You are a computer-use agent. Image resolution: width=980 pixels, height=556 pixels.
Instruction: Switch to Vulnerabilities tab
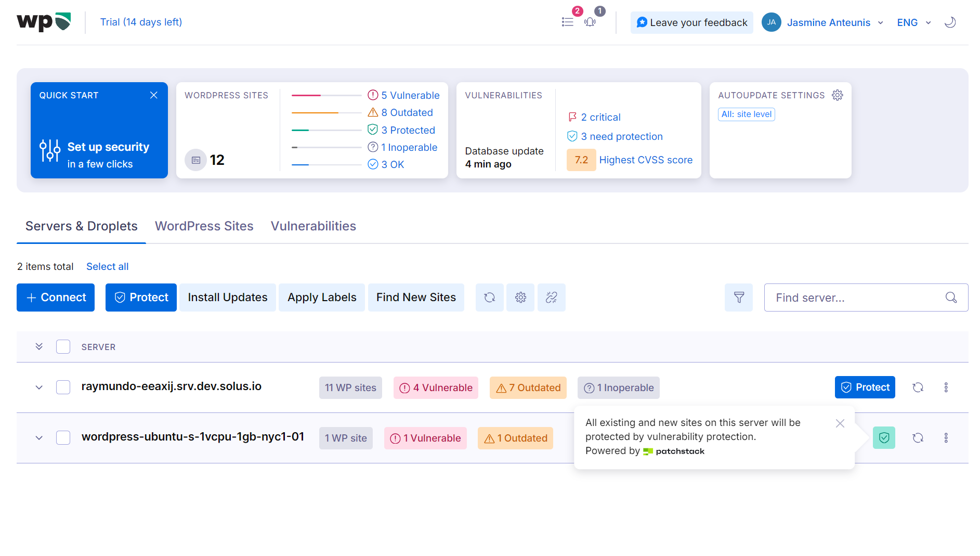tap(313, 226)
